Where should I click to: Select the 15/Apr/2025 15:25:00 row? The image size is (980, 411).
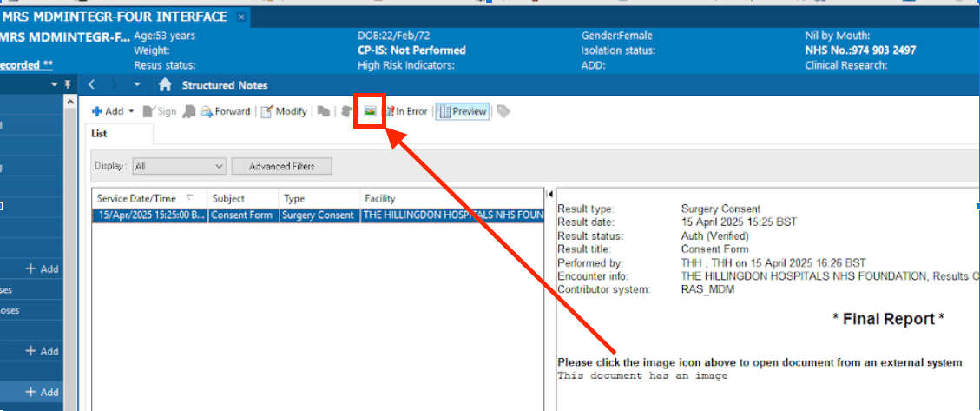pos(318,215)
